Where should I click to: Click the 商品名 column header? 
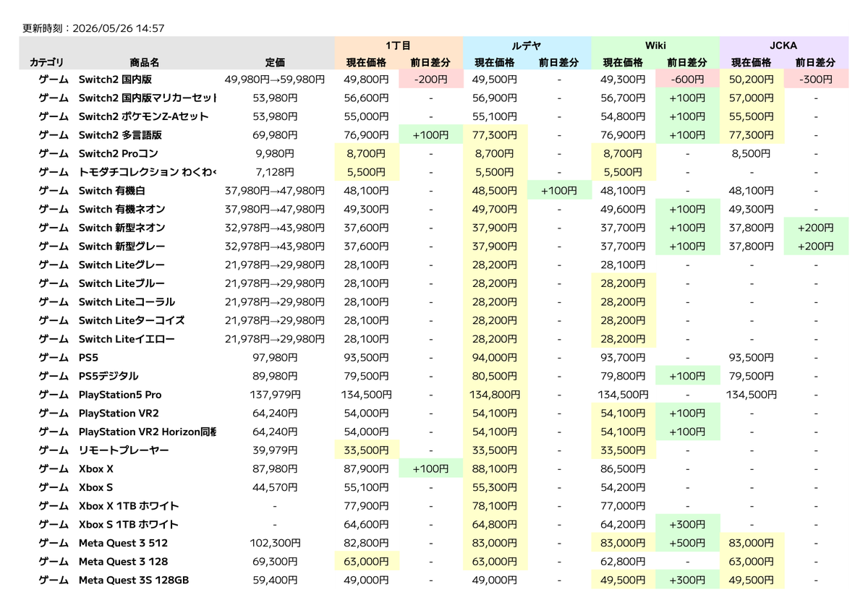(144, 63)
